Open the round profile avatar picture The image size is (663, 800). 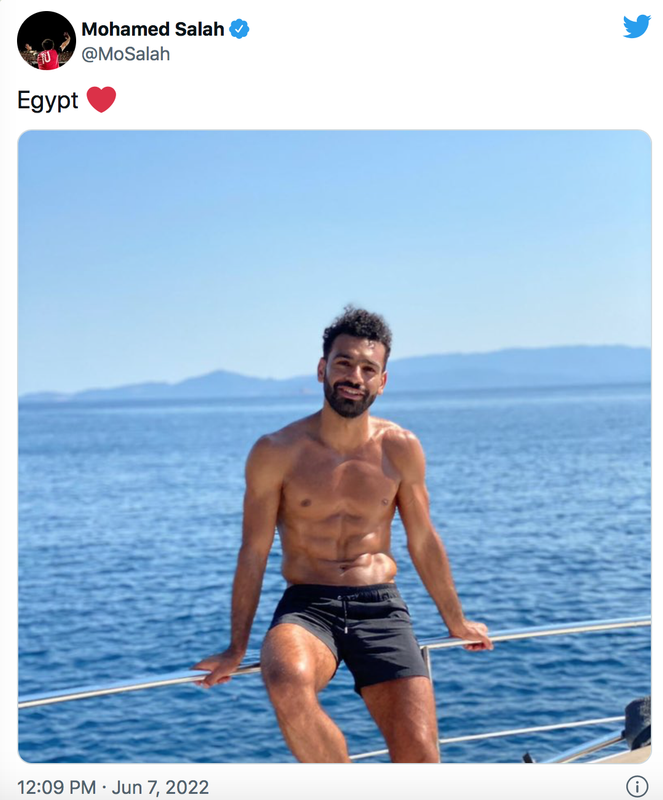coord(46,40)
